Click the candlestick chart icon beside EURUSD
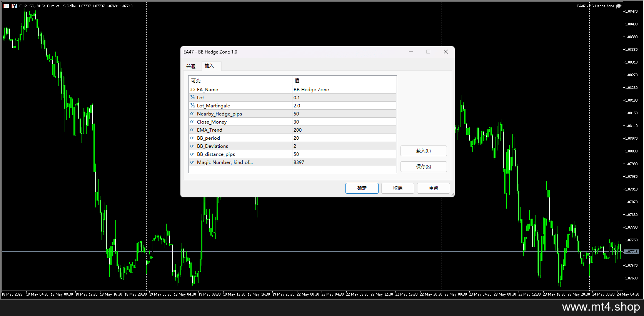This screenshot has height=316, width=644. click(14, 6)
